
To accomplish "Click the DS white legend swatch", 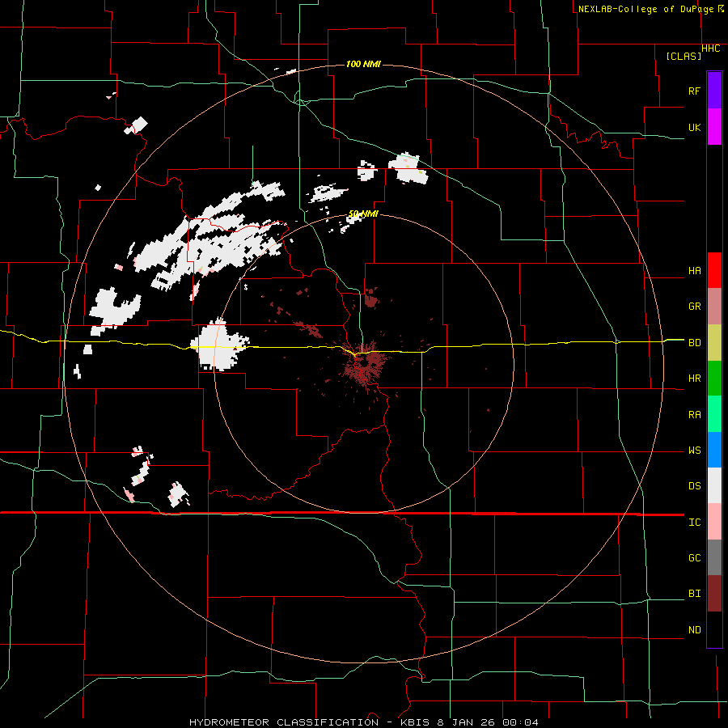I will (714, 485).
